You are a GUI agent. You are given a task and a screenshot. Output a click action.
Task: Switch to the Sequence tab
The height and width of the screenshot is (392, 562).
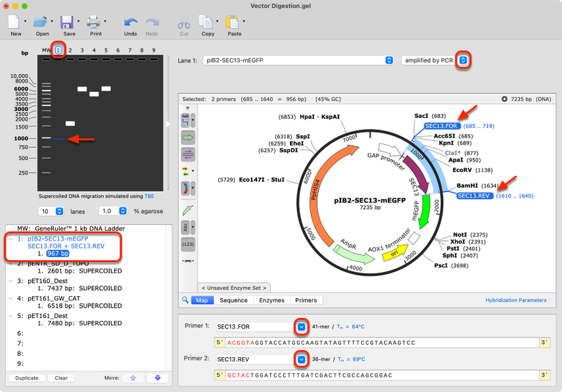click(x=234, y=300)
